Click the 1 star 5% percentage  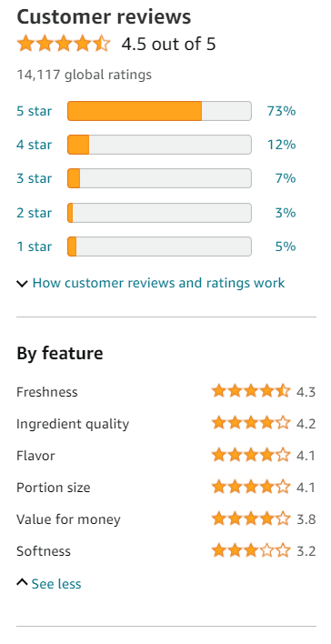coord(286,247)
